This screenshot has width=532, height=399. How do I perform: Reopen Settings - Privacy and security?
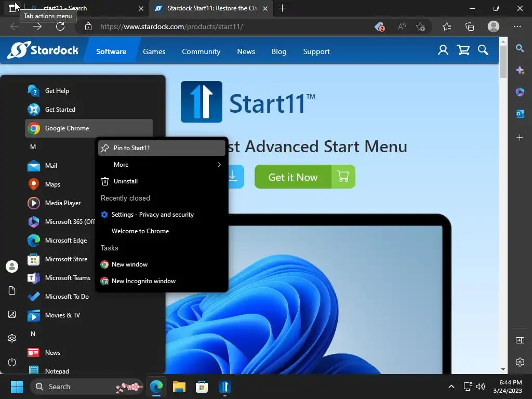(162, 215)
